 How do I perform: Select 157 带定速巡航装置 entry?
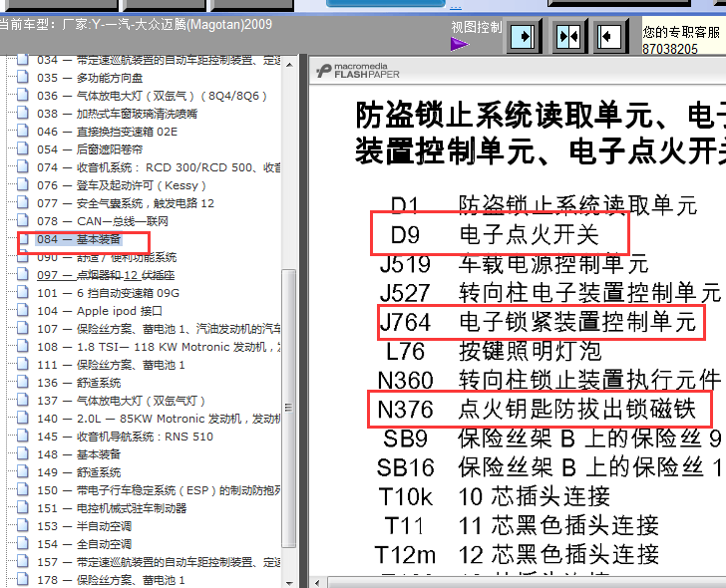pos(159,562)
